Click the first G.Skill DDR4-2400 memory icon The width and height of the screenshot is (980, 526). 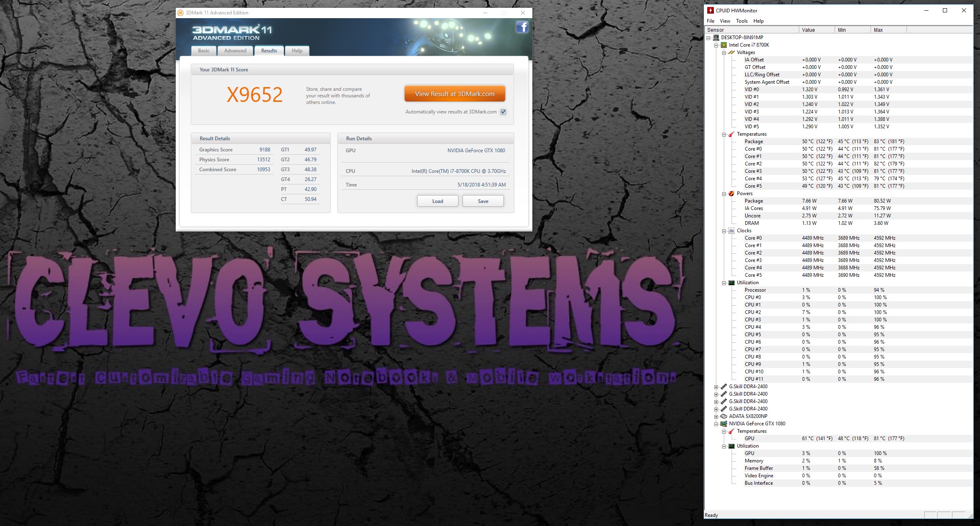pos(724,387)
